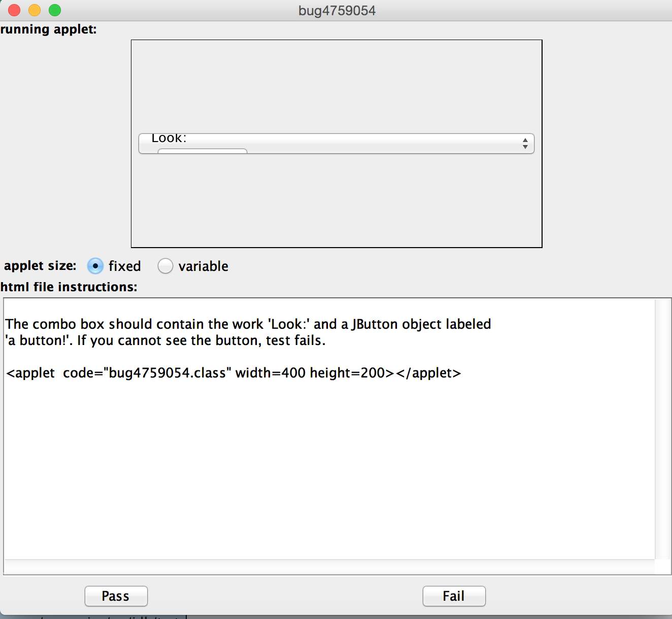Click the 'running applet:' label

tap(49, 29)
